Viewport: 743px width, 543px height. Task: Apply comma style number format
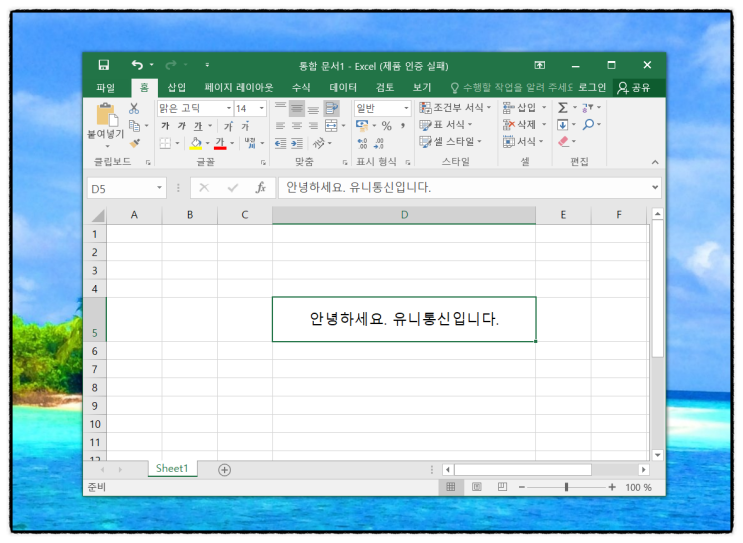click(403, 126)
